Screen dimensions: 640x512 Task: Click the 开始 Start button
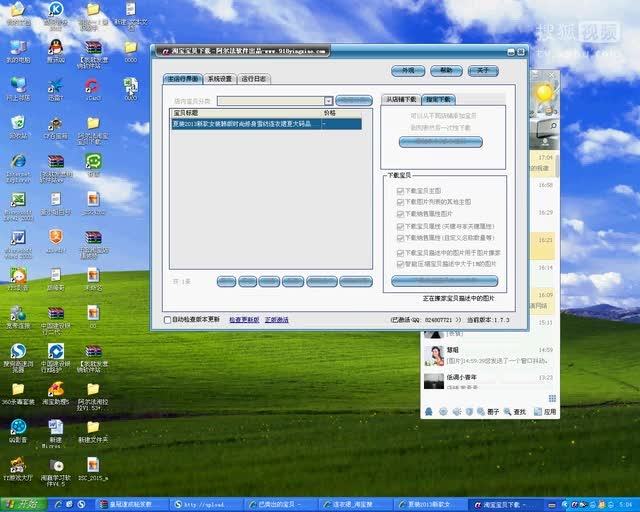(x=23, y=504)
